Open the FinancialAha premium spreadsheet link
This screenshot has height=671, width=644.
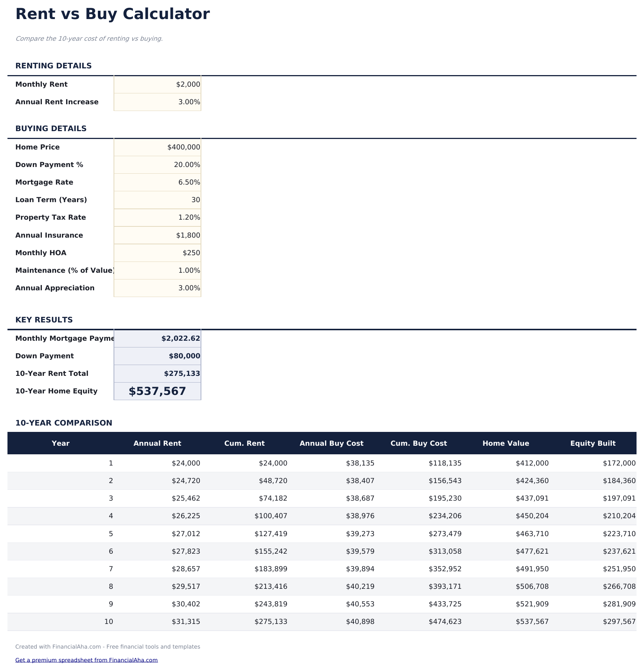86,660
